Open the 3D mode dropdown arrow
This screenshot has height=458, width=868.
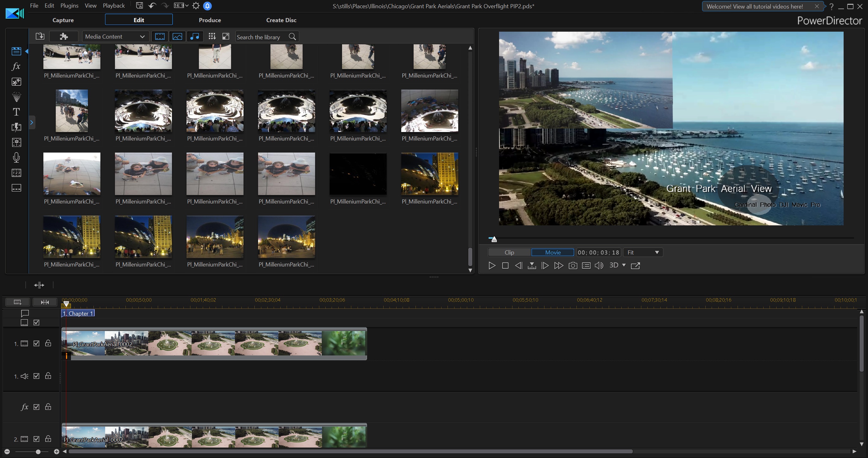click(624, 265)
